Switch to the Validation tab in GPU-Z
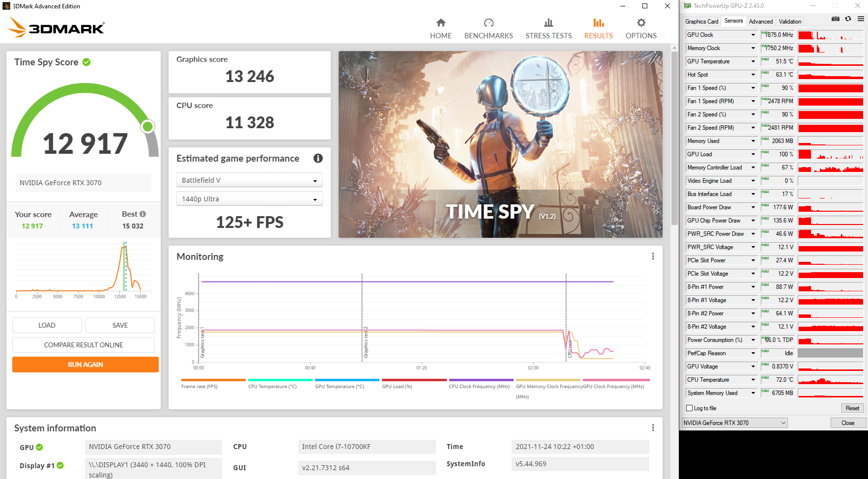868x479 pixels. pyautogui.click(x=790, y=22)
